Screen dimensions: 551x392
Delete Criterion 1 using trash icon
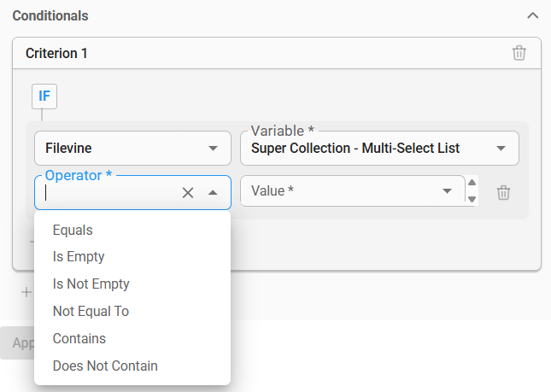519,53
